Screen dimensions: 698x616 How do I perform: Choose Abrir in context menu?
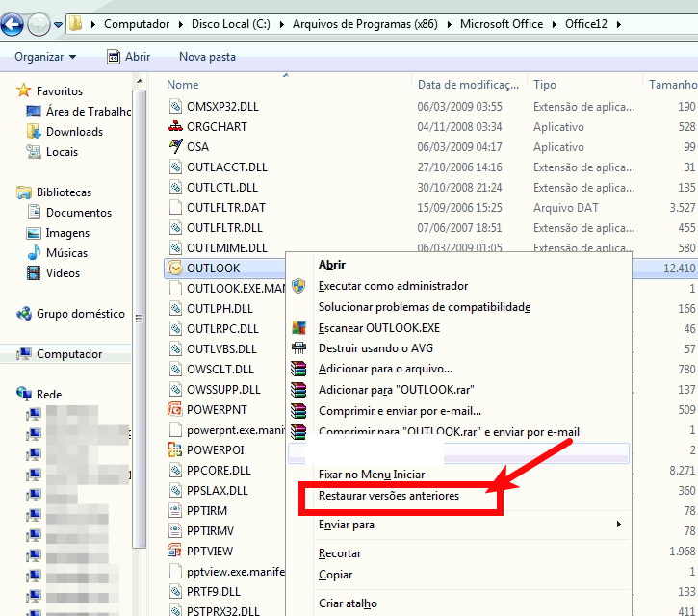tap(332, 265)
